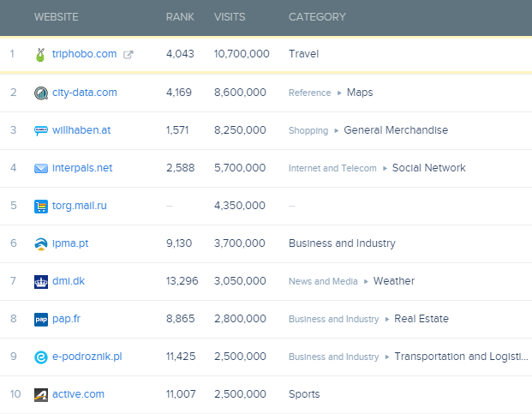The height and width of the screenshot is (414, 532).
Task: Click the pap.fr favicon
Action: [x=41, y=320]
